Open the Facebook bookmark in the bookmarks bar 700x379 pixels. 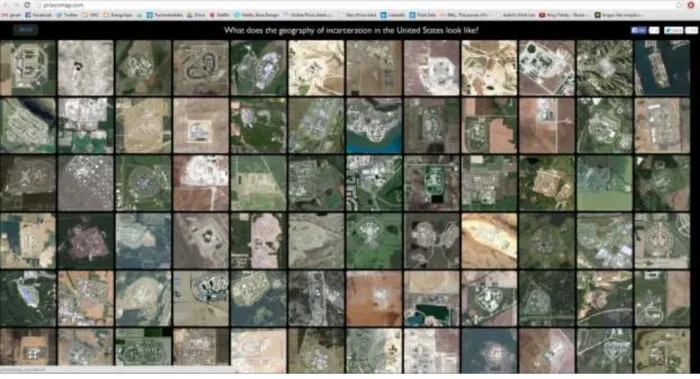point(38,15)
